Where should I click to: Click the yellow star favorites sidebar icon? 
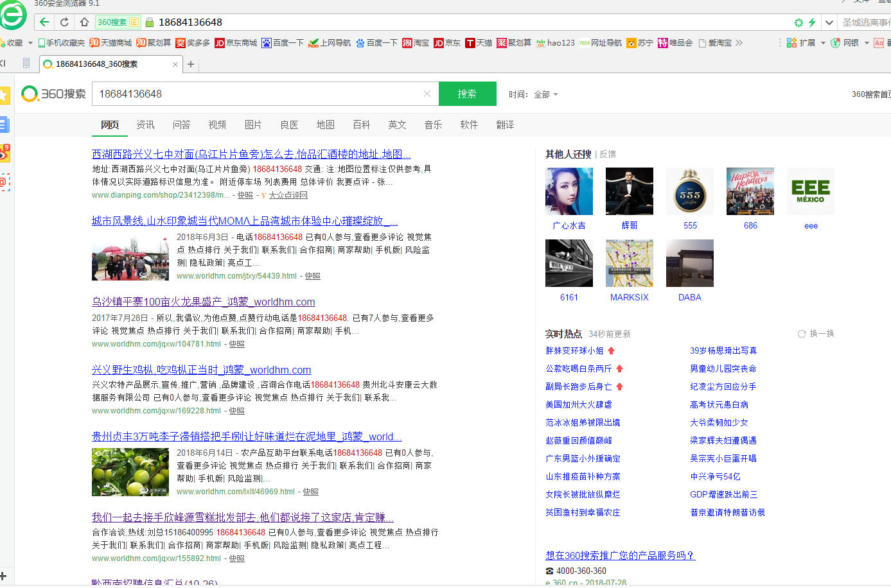4,96
